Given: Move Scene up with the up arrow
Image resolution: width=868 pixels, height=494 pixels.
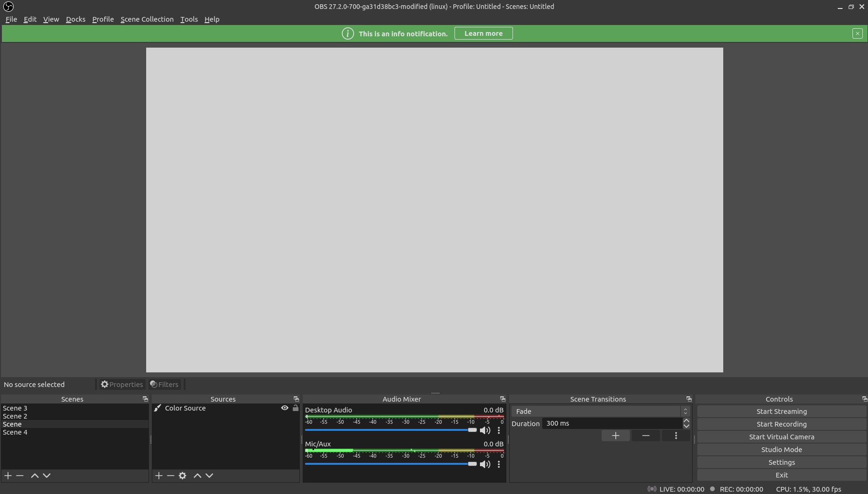Looking at the screenshot, I should [34, 476].
